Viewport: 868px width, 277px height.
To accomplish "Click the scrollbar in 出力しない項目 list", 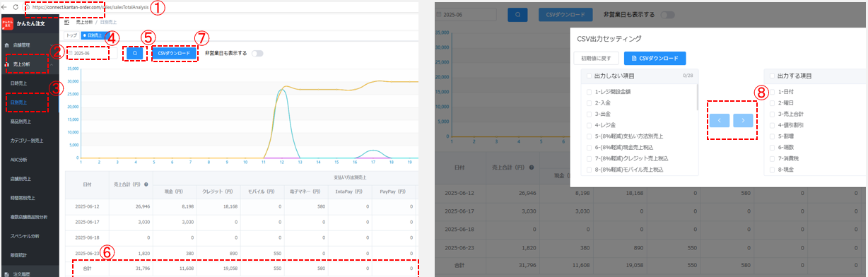I will [x=698, y=98].
